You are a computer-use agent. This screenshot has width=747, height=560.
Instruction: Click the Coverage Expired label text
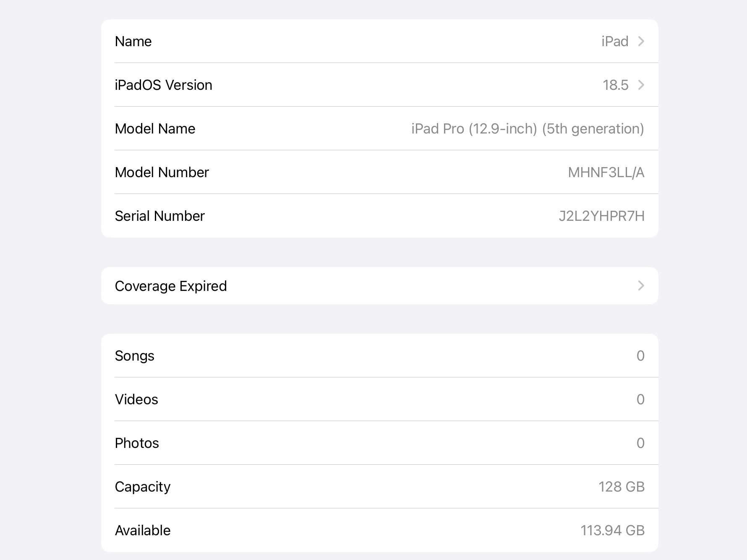pyautogui.click(x=171, y=286)
